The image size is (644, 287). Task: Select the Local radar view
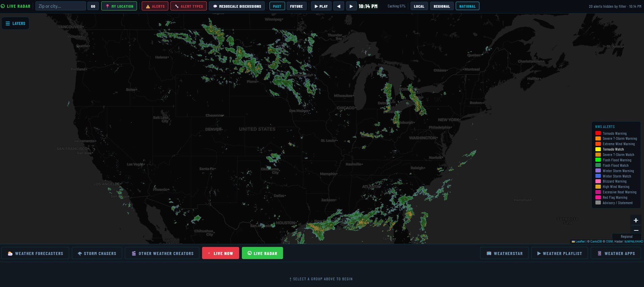click(x=419, y=6)
